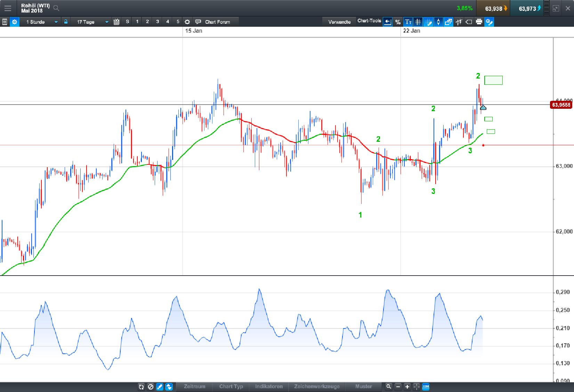Toggle the chart gridlines

[x=418, y=22]
